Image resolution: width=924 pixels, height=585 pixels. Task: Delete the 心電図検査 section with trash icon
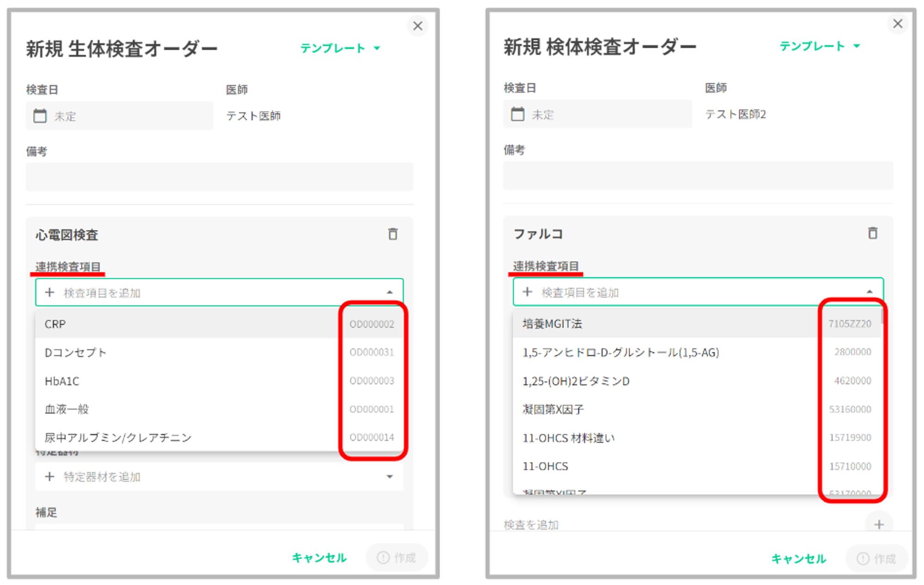[393, 234]
